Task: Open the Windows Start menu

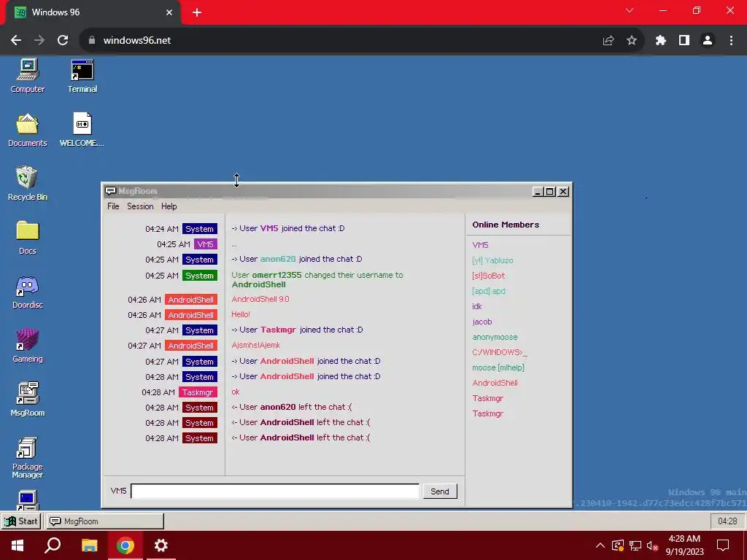Action: tap(18, 545)
